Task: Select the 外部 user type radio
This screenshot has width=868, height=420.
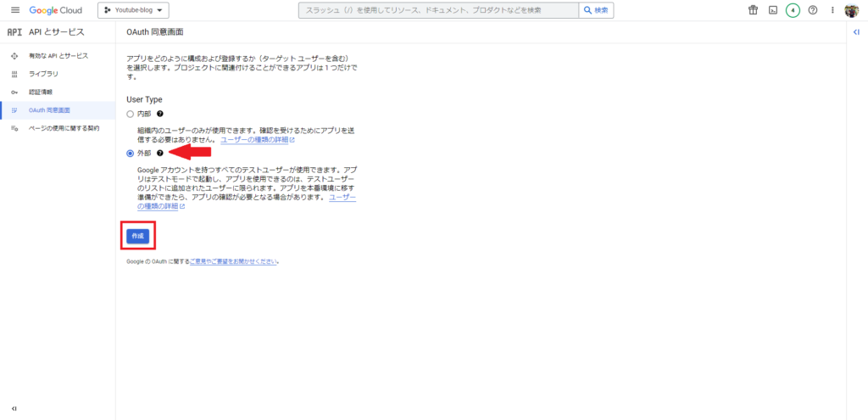Action: (130, 154)
